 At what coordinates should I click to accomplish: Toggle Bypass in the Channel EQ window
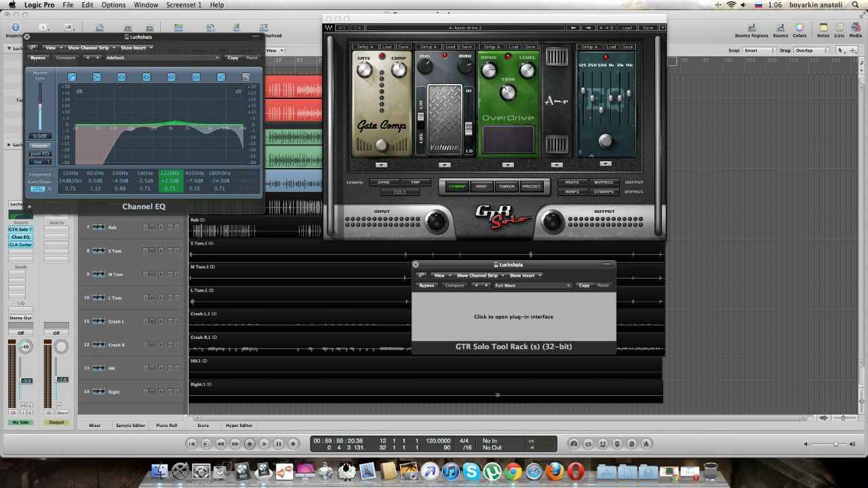[x=38, y=58]
